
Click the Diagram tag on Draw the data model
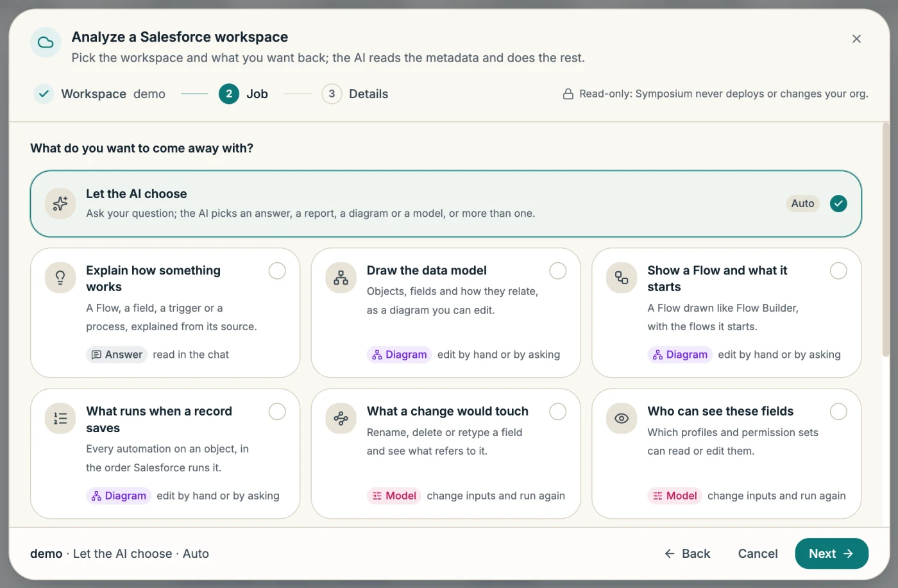[399, 355]
